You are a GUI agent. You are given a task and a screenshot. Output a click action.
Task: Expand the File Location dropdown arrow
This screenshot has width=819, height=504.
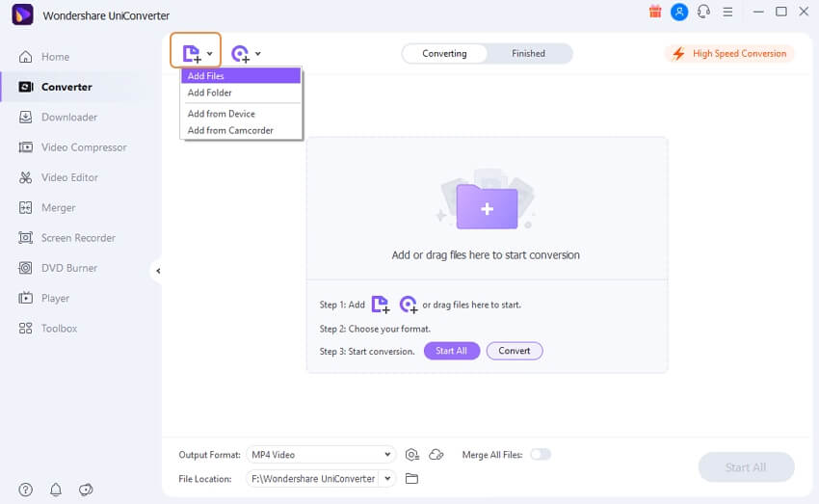tap(387, 478)
